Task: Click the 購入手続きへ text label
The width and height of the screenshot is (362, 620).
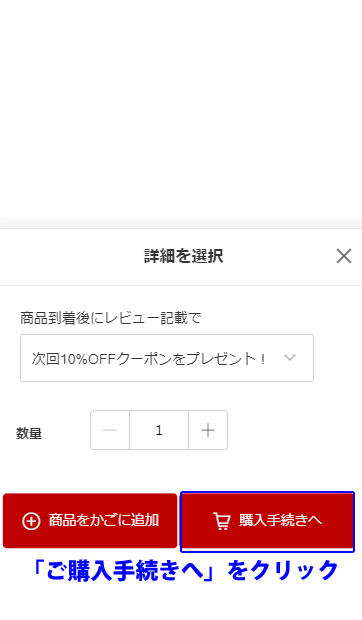Action: [281, 520]
